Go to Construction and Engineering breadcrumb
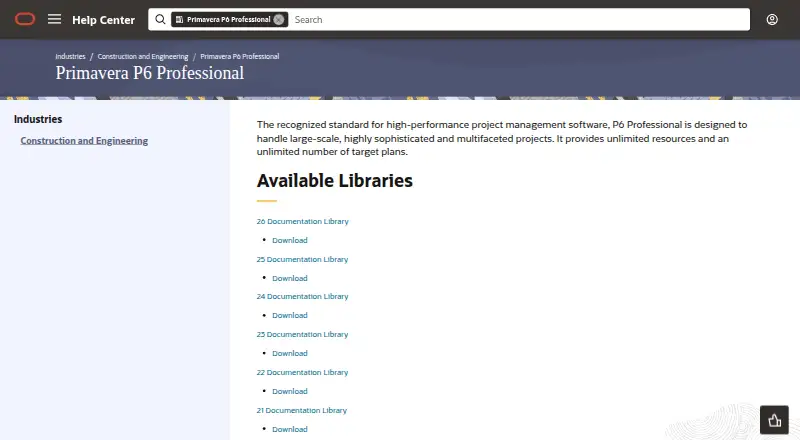Viewport: 800px width, 440px height. point(143,57)
